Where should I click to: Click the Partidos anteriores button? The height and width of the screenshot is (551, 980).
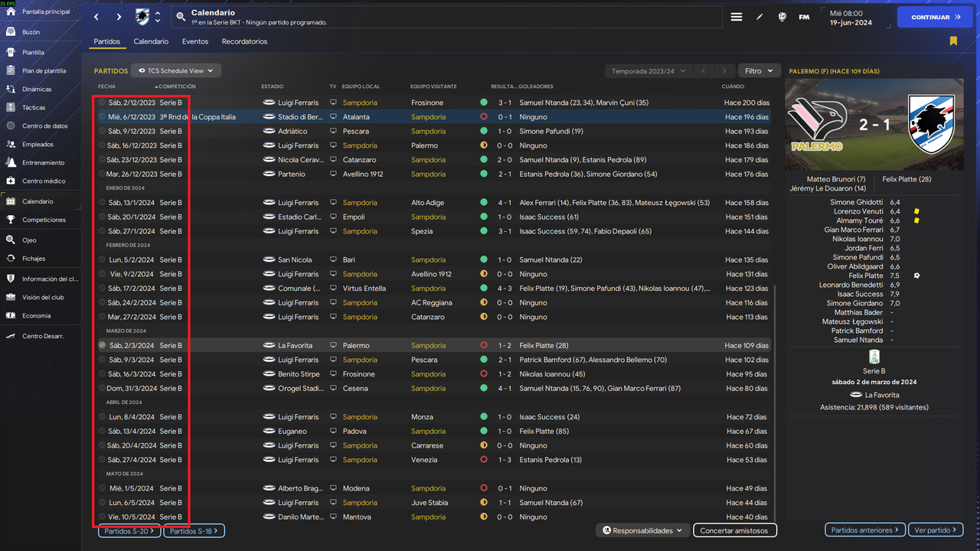click(865, 530)
